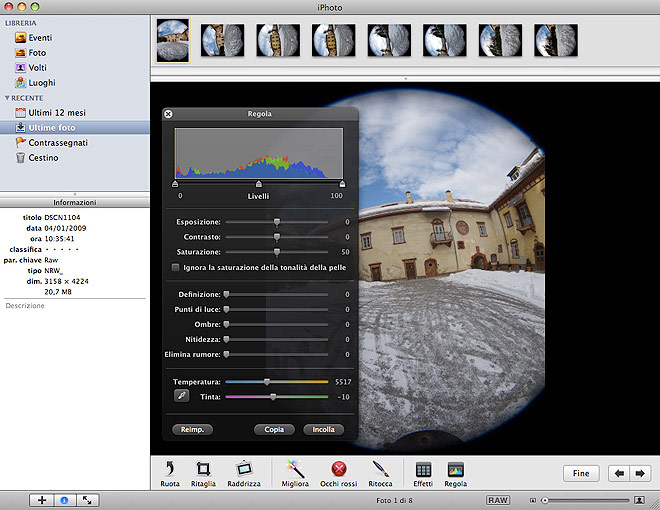The image size is (660, 510).
Task: Show the blue info button panel
Action: pos(64,500)
